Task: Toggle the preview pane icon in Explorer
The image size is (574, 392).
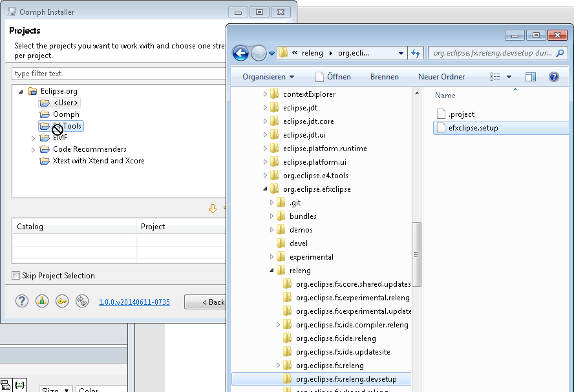Action: click(x=531, y=77)
